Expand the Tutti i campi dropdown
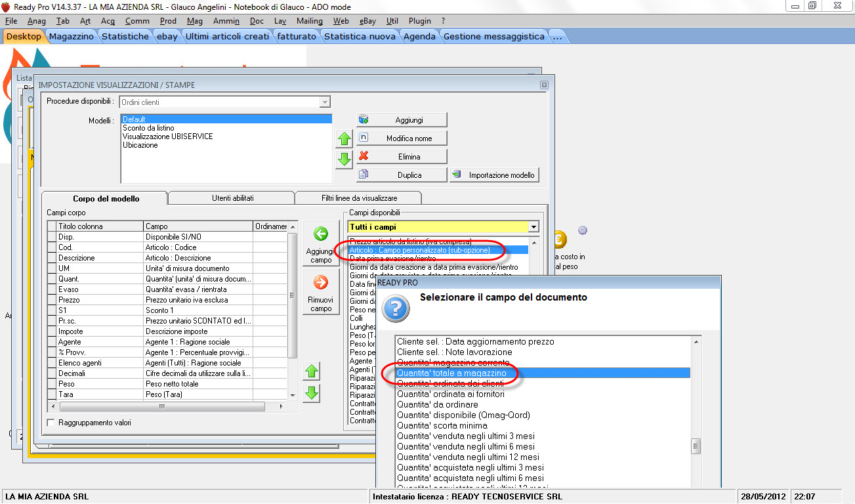855x504 pixels. point(533,227)
